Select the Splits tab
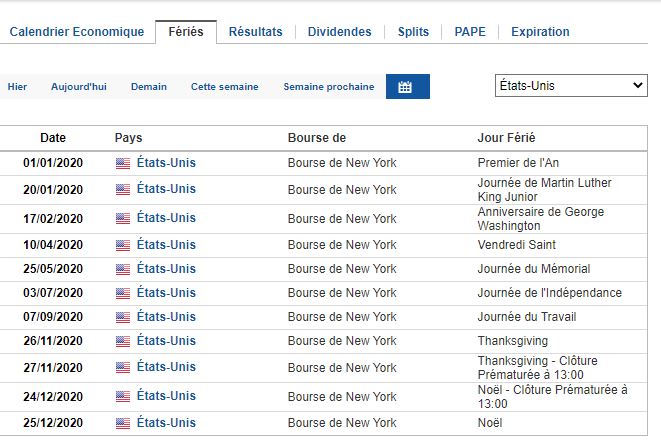Image resolution: width=661 pixels, height=442 pixels. point(413,32)
